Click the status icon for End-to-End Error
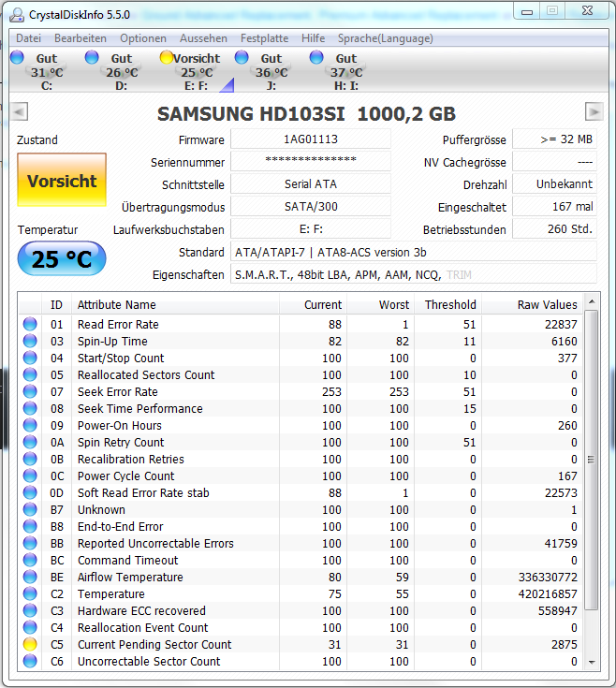 [x=30, y=526]
